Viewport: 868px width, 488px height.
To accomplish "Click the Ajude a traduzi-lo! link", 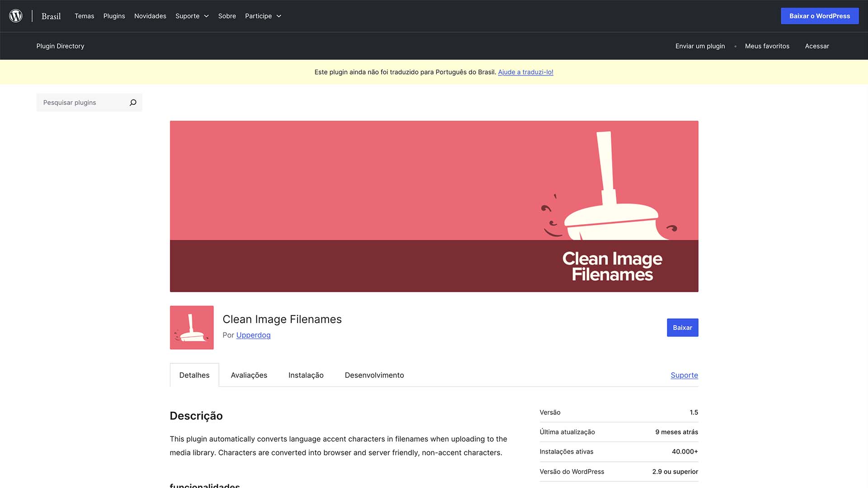I will click(526, 72).
